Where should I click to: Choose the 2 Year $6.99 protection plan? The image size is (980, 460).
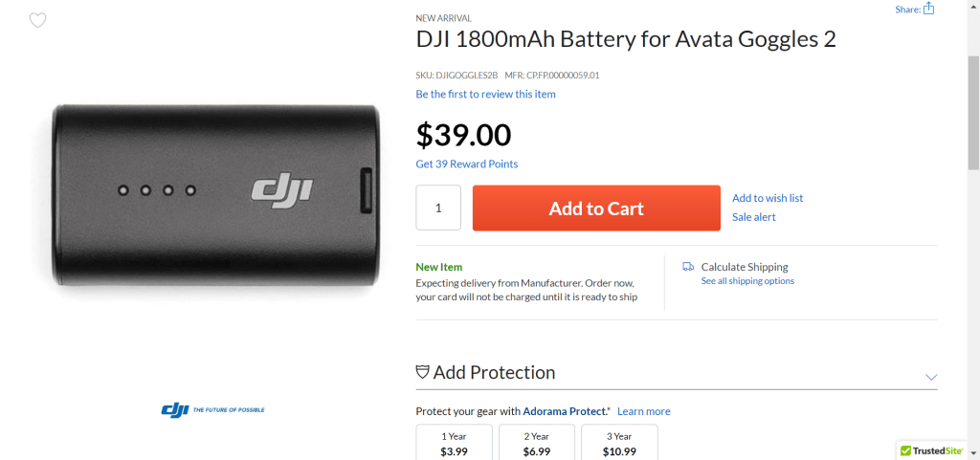click(x=536, y=443)
